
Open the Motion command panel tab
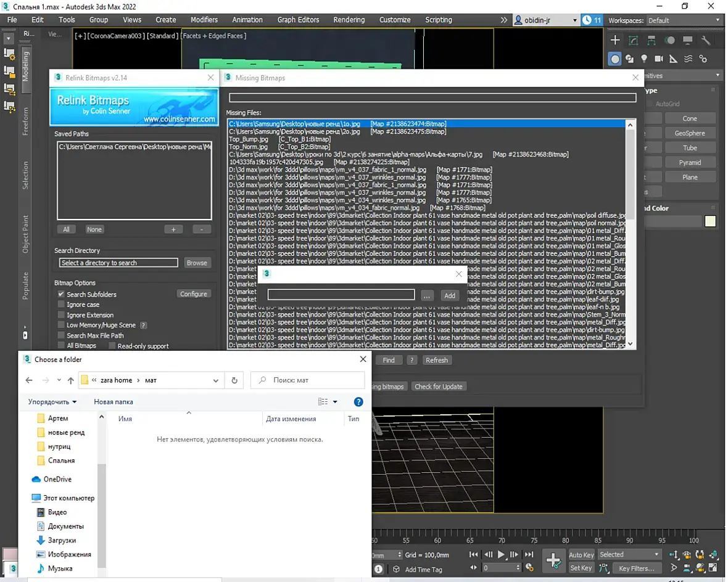pos(669,40)
